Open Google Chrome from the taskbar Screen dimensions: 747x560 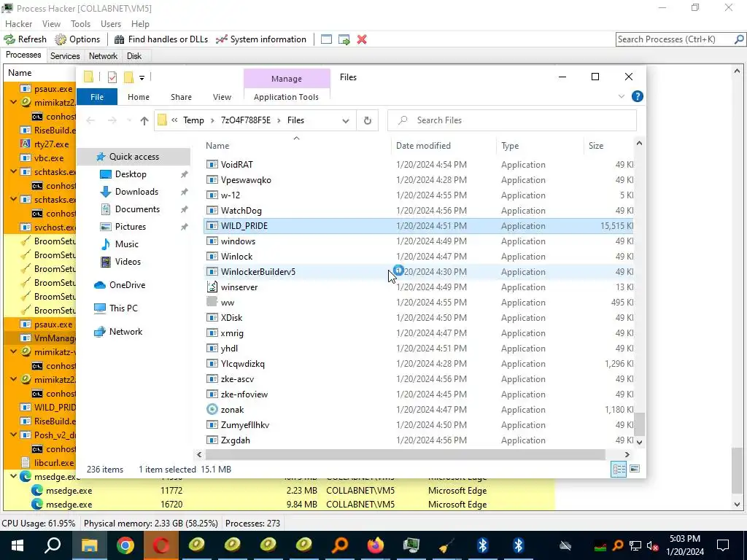(125, 545)
